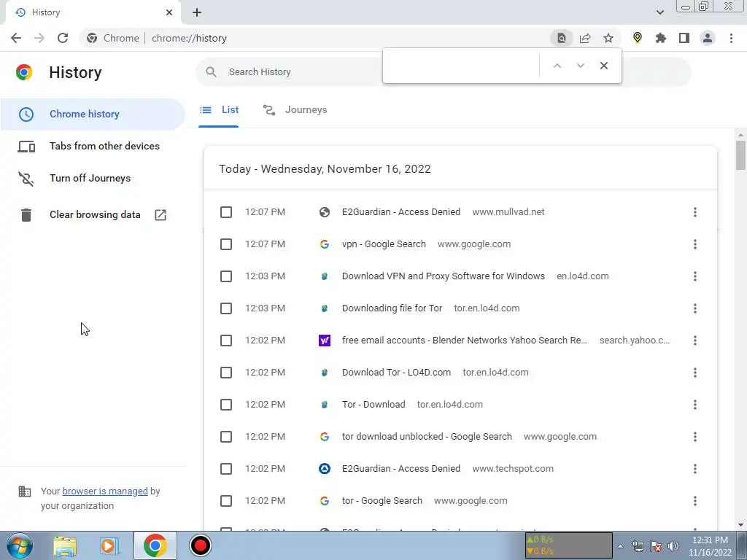Click the magnifier icon in Search History
This screenshot has width=747, height=560.
click(211, 72)
